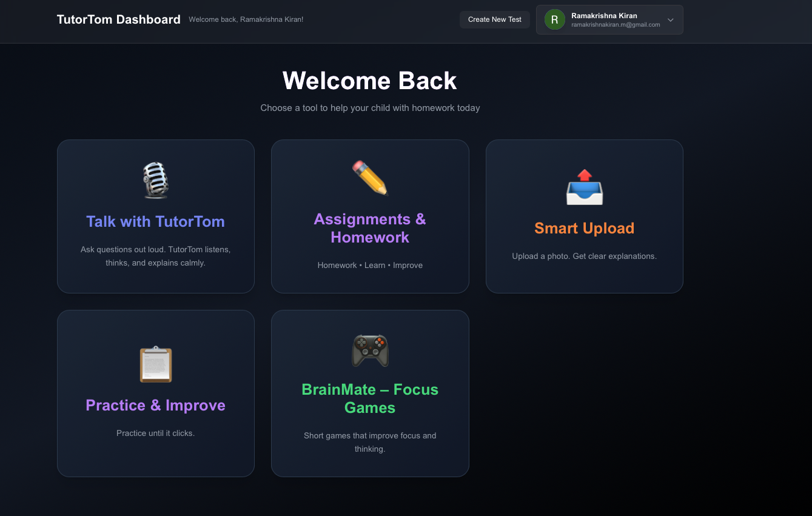The width and height of the screenshot is (812, 516).
Task: Select the Homework Learn Improve subtitle text
Action: point(370,265)
